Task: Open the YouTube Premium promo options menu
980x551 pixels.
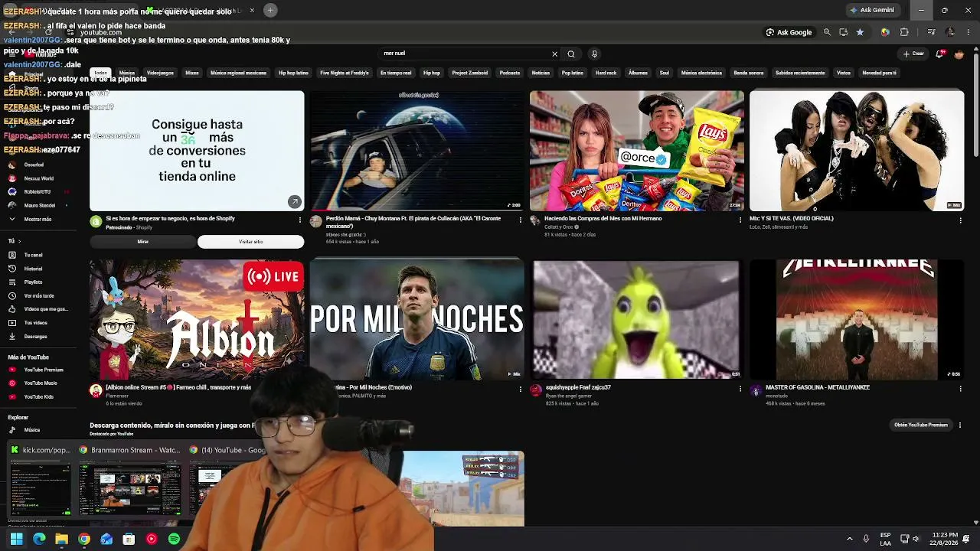Action: point(960,425)
